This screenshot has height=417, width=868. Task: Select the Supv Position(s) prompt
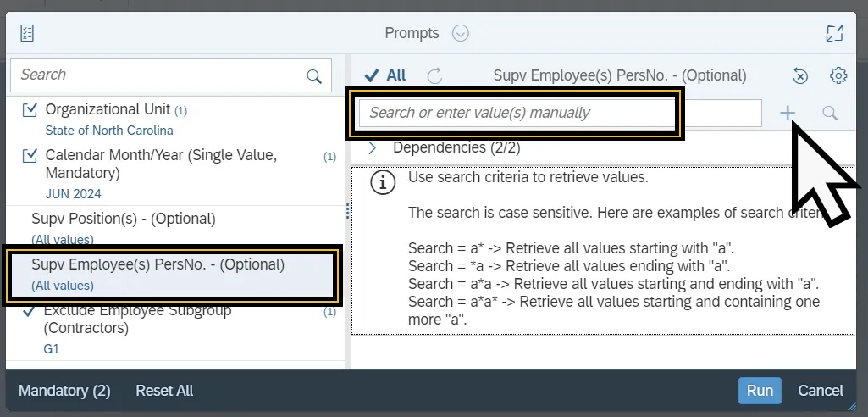(x=124, y=219)
